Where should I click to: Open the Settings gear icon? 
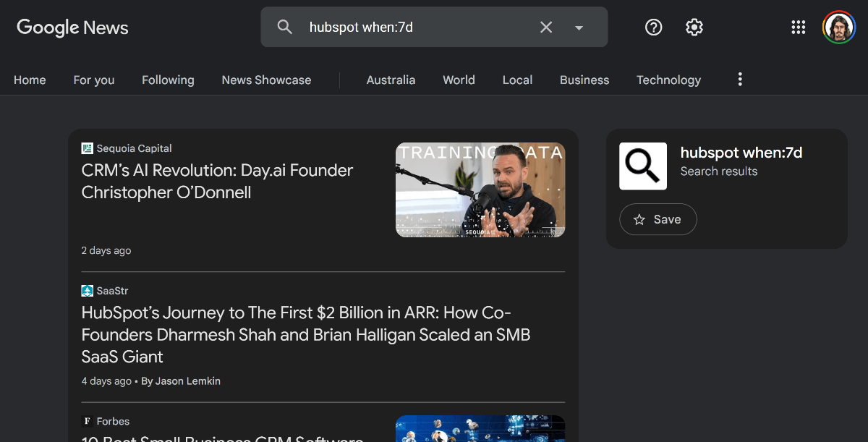694,27
